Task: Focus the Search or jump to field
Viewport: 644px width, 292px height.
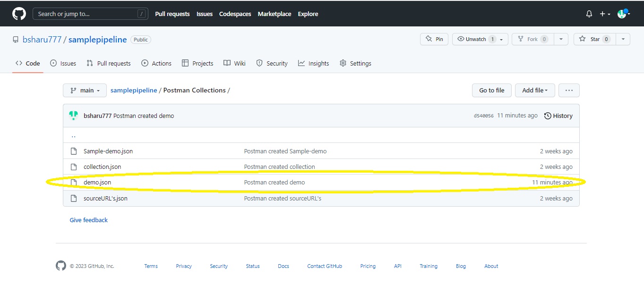Action: pos(90,14)
